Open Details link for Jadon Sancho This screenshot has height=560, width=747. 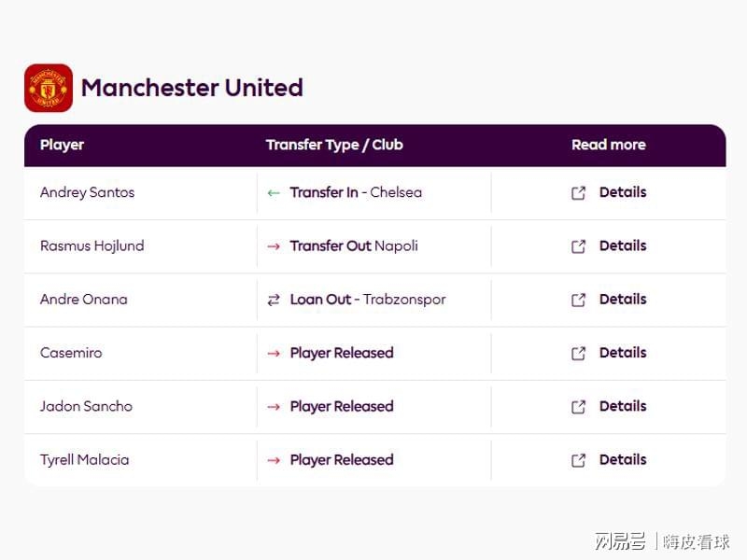623,406
